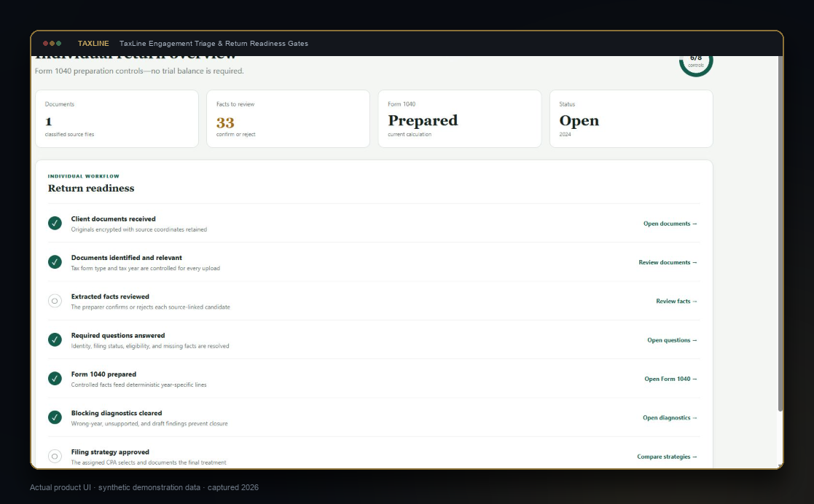Click 'Wrong-year, unsupported, and draft findings prevent closure'
The height and width of the screenshot is (504, 814).
[x=149, y=424]
